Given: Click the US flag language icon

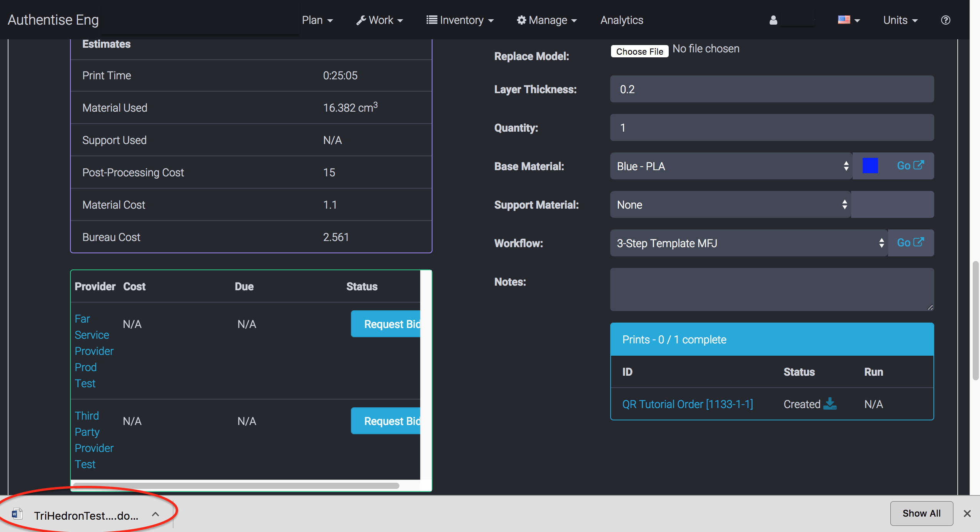Looking at the screenshot, I should tap(844, 20).
